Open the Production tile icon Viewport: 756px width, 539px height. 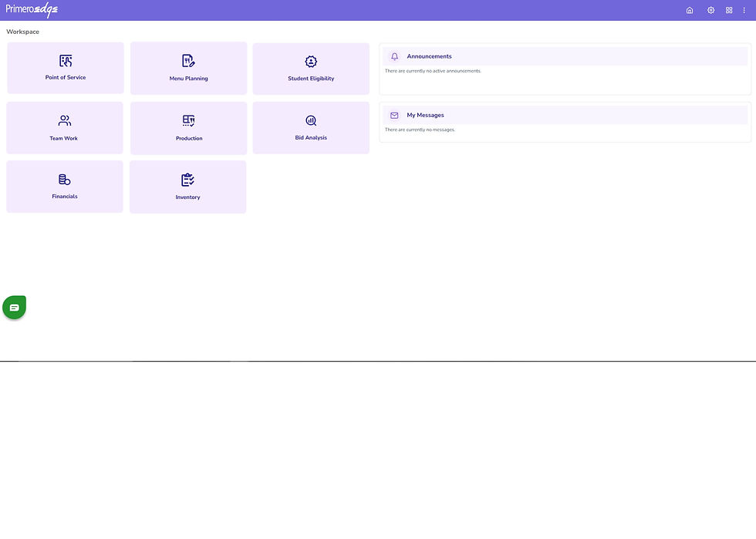[188, 120]
